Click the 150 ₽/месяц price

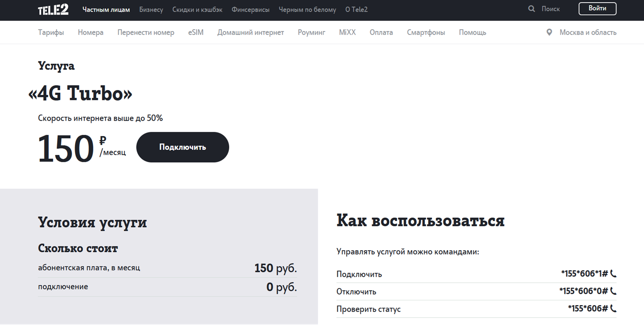(82, 148)
